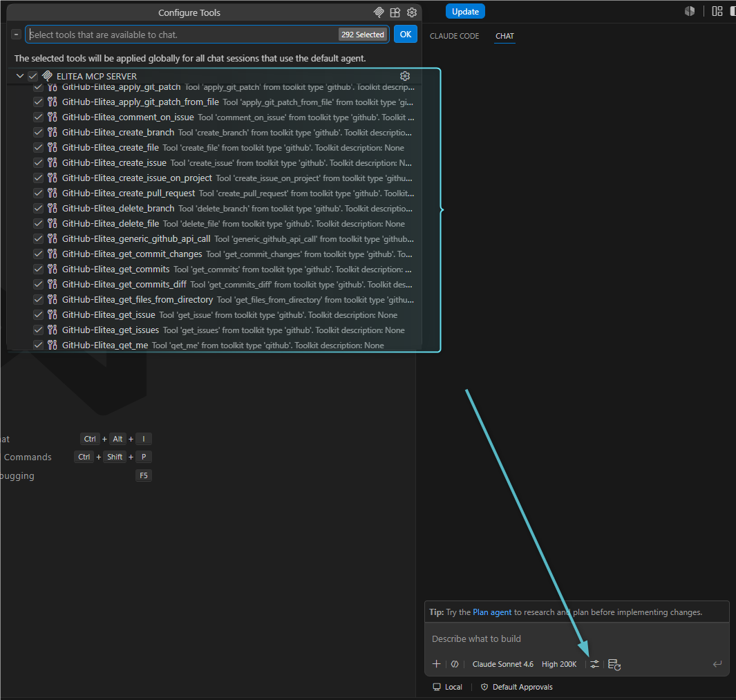Open the High 200K context dropdown
736x700 pixels.
pos(559,664)
